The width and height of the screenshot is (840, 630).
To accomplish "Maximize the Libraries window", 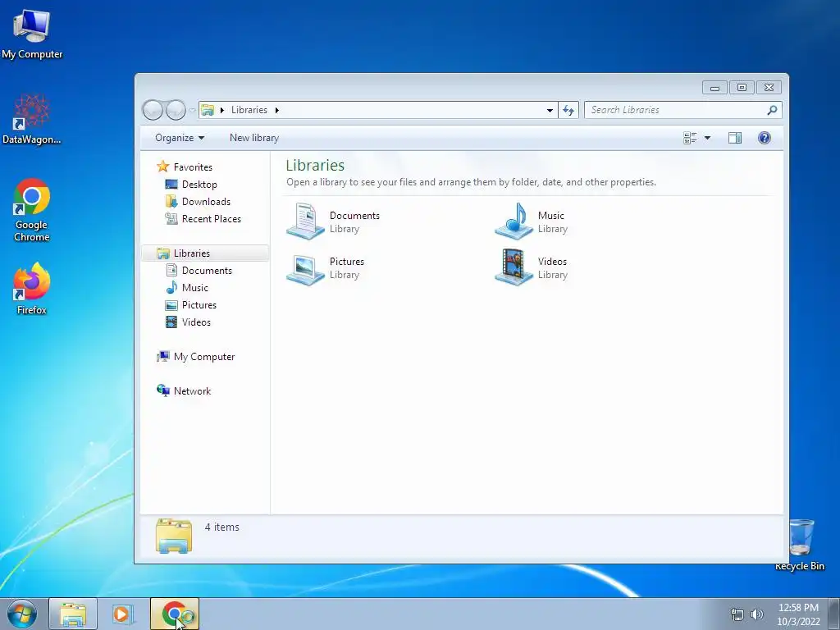I will point(742,87).
